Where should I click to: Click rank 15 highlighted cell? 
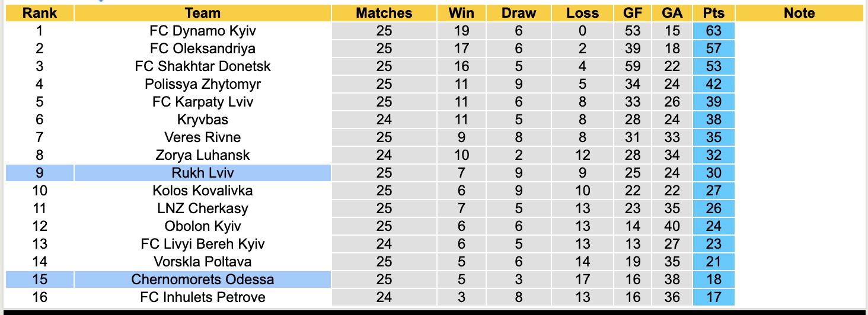click(39, 279)
